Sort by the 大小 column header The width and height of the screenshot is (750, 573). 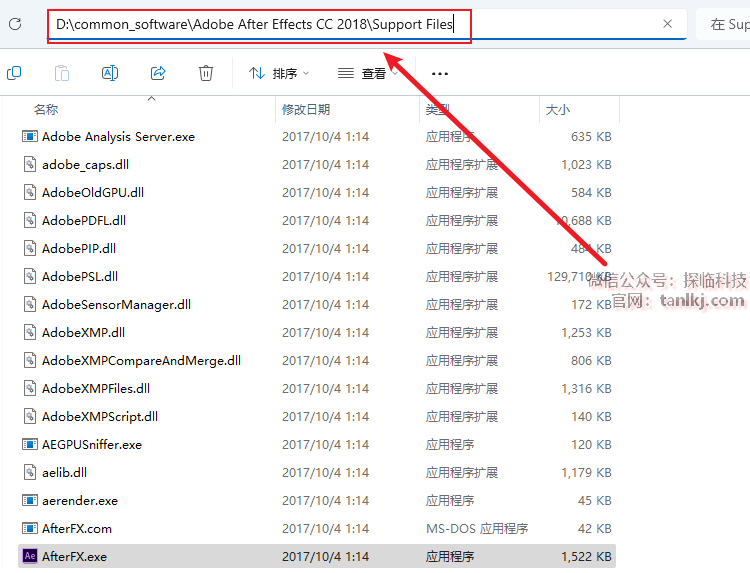[x=558, y=110]
